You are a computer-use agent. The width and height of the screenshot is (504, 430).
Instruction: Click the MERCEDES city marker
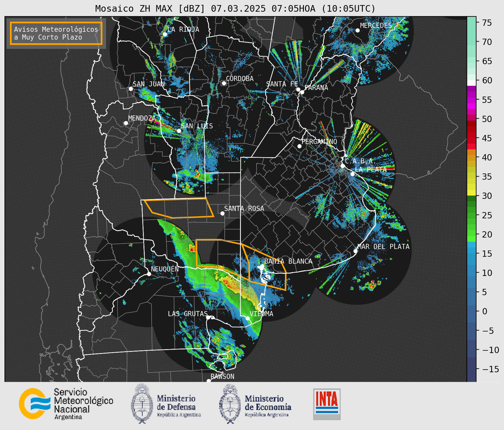(357, 31)
